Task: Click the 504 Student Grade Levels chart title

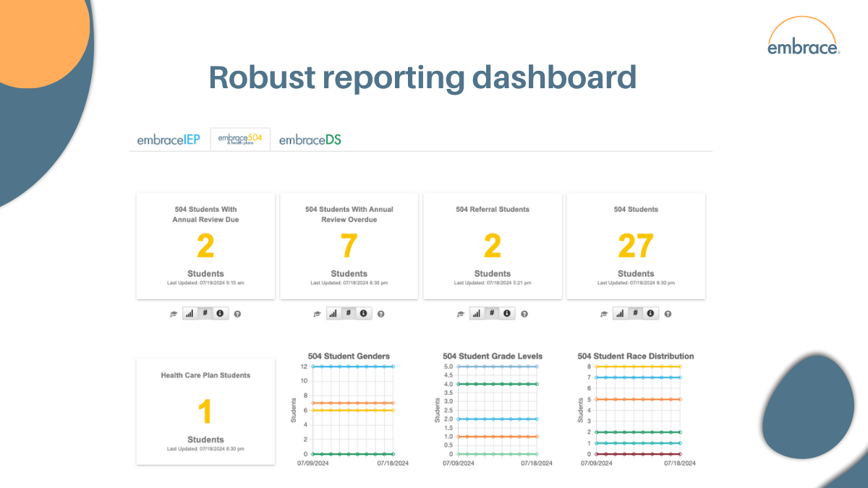Action: tap(493, 356)
